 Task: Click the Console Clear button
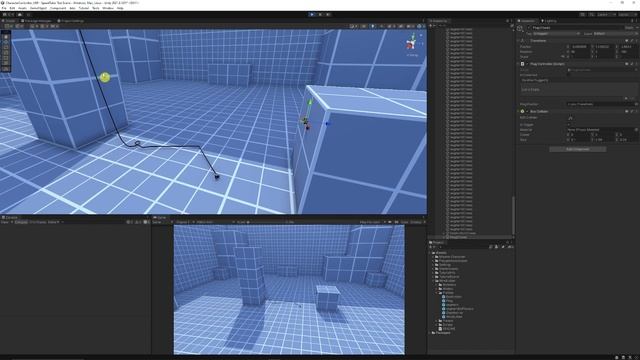pos(5,222)
